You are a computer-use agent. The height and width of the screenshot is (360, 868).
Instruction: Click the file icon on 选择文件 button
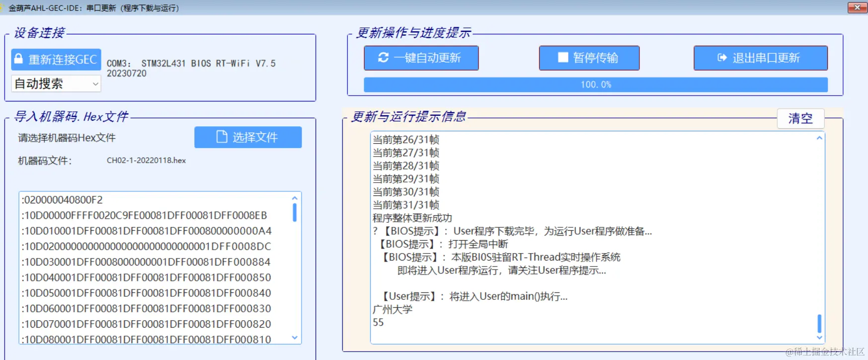pyautogui.click(x=222, y=137)
